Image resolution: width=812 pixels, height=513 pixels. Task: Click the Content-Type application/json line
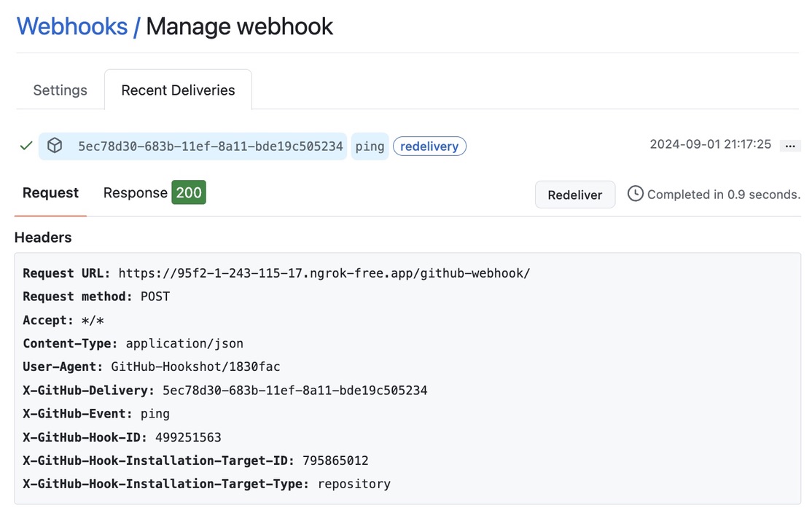(x=133, y=344)
